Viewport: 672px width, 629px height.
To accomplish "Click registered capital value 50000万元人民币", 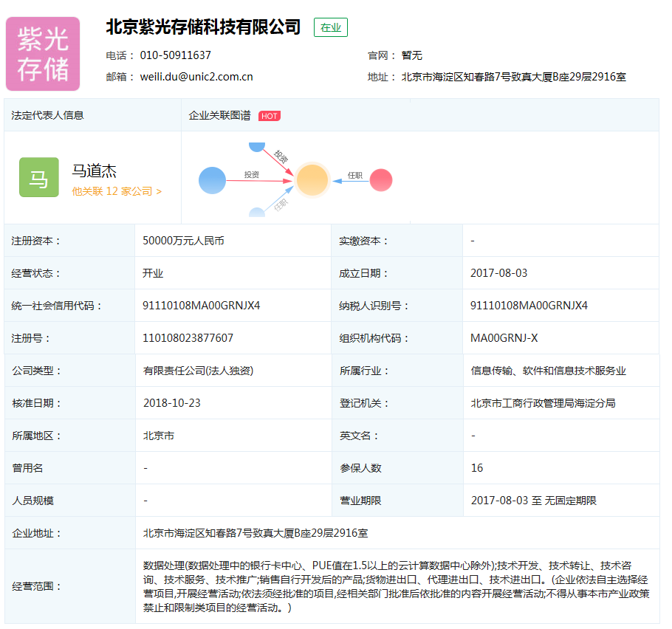I will 183,241.
